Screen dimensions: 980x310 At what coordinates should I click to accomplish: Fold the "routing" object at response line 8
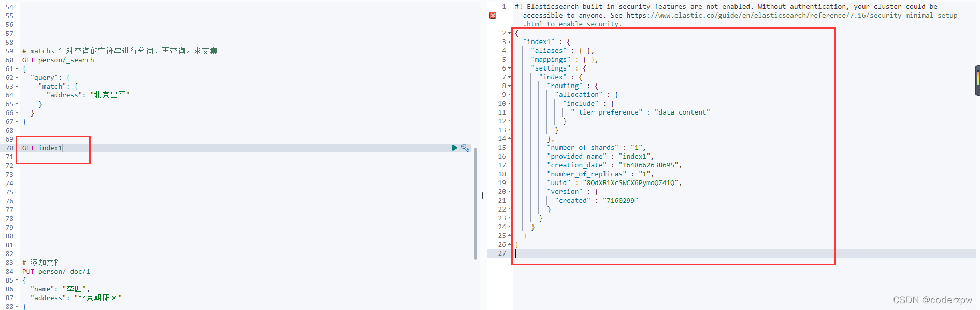tap(509, 86)
